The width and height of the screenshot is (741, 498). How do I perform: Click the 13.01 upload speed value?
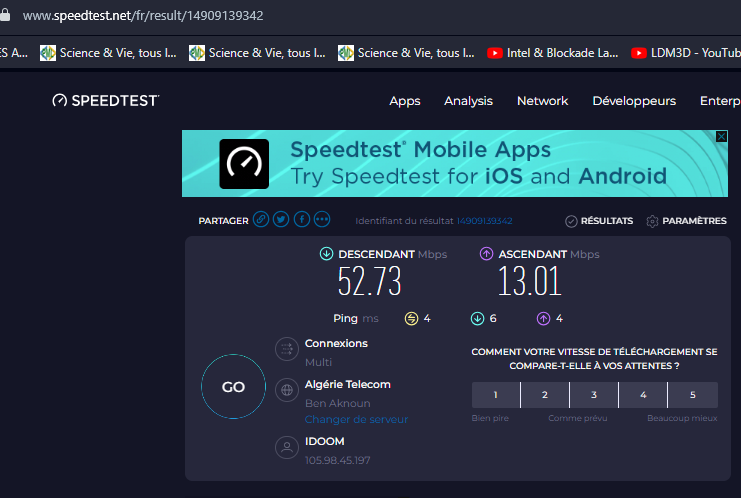(x=530, y=281)
